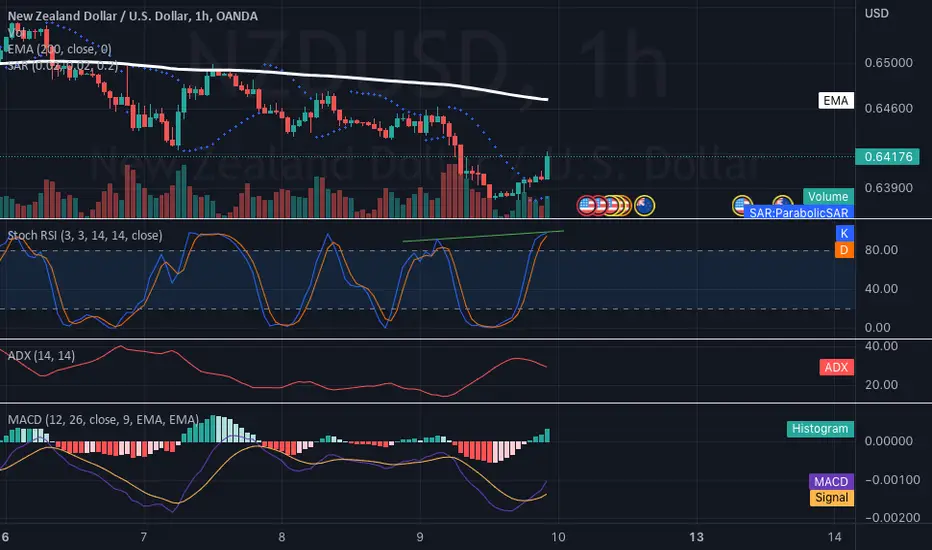
Task: Click the New Zealand flag event marker
Action: pos(644,206)
